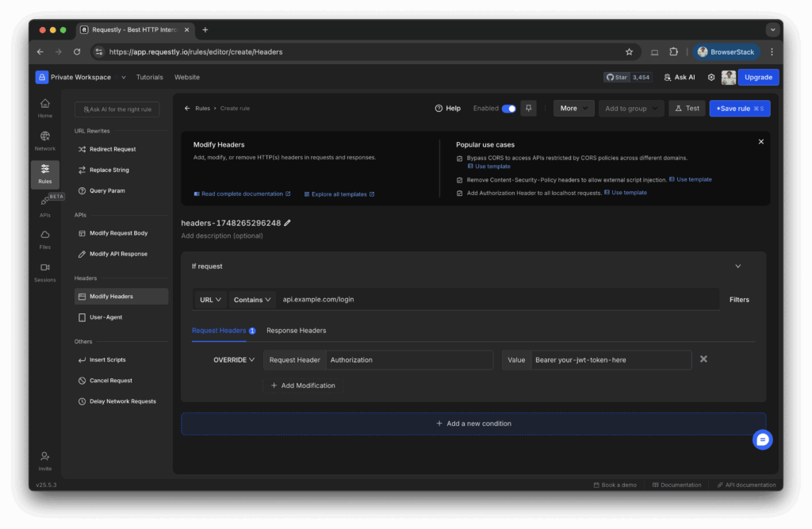Viewport: 812px width, 529px height.
Task: Focus the Request Header name field
Action: click(409, 359)
